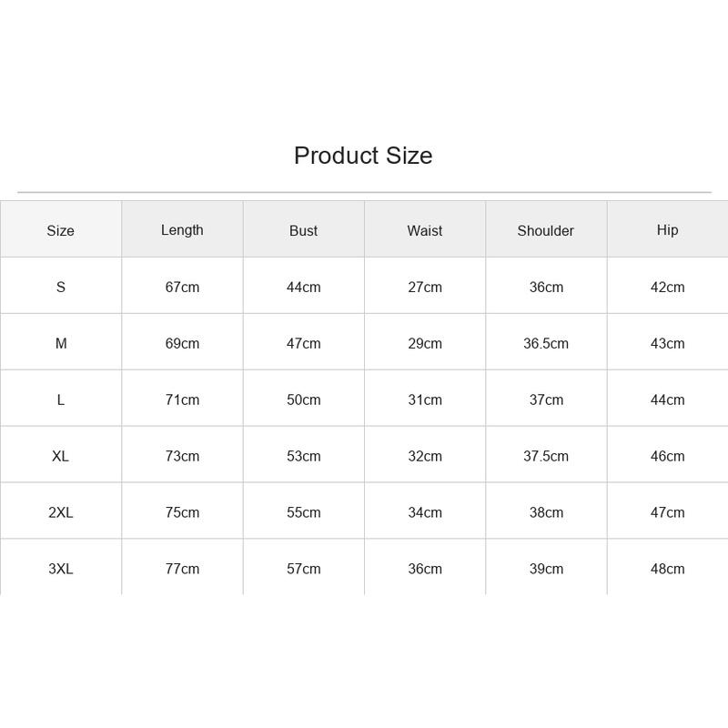Select the Size column header

[x=60, y=231]
